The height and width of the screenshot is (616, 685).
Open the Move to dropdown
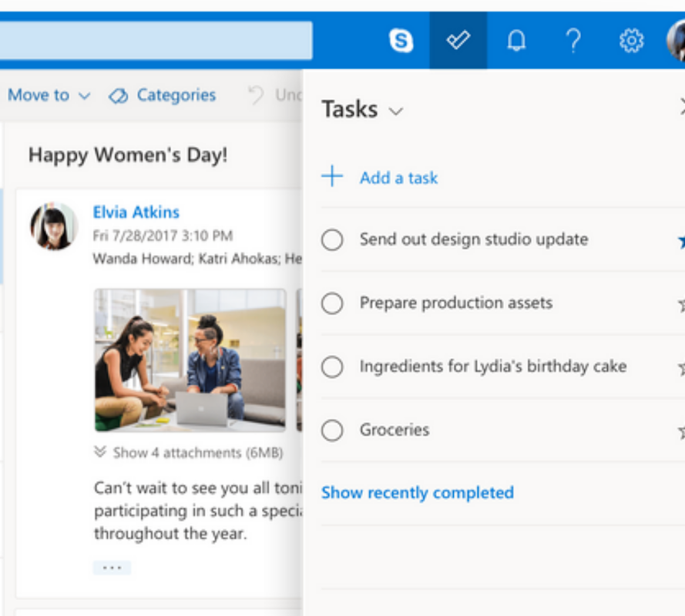(49, 95)
